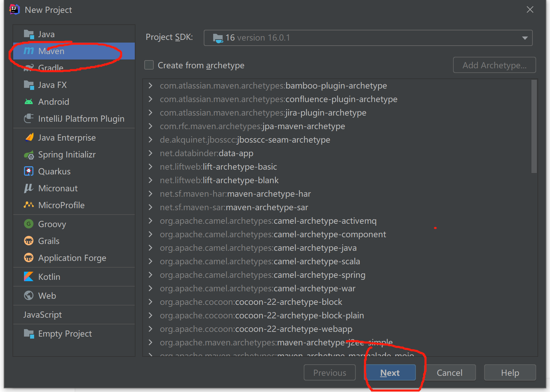
Task: Click the Empty Project folder icon
Action: 29,334
